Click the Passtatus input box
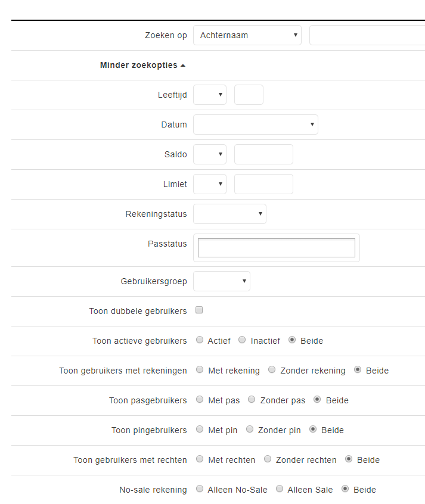This screenshot has width=425, height=504. tap(276, 248)
